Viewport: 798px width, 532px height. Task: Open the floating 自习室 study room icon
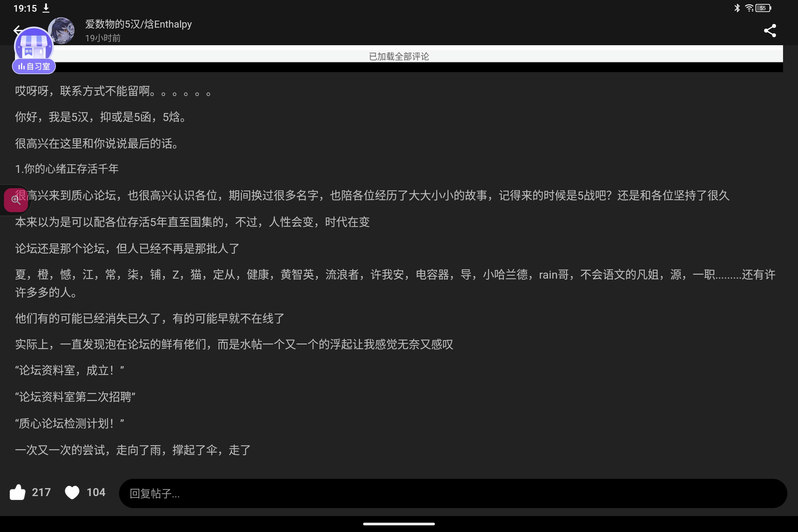point(34,50)
